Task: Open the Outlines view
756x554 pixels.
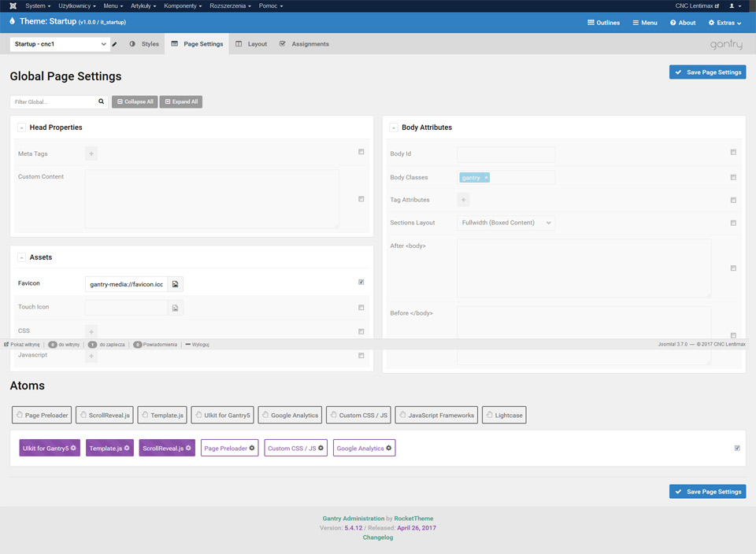Action: click(604, 23)
